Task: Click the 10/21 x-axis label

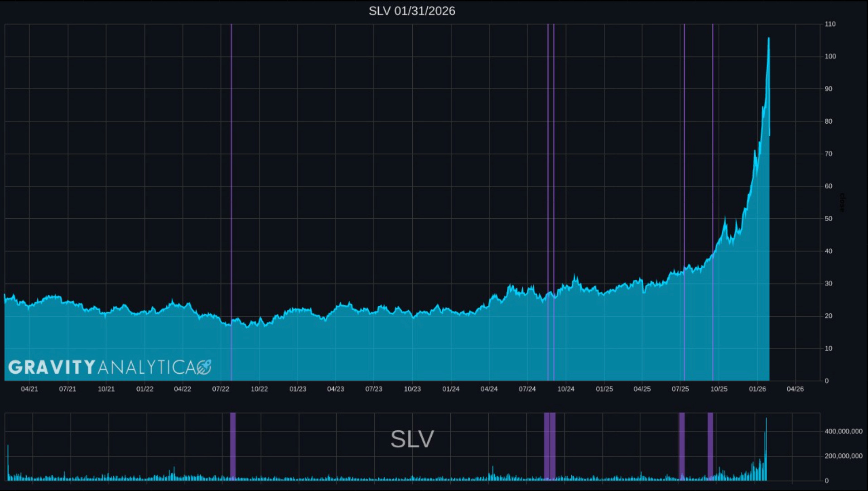Action: pos(106,389)
